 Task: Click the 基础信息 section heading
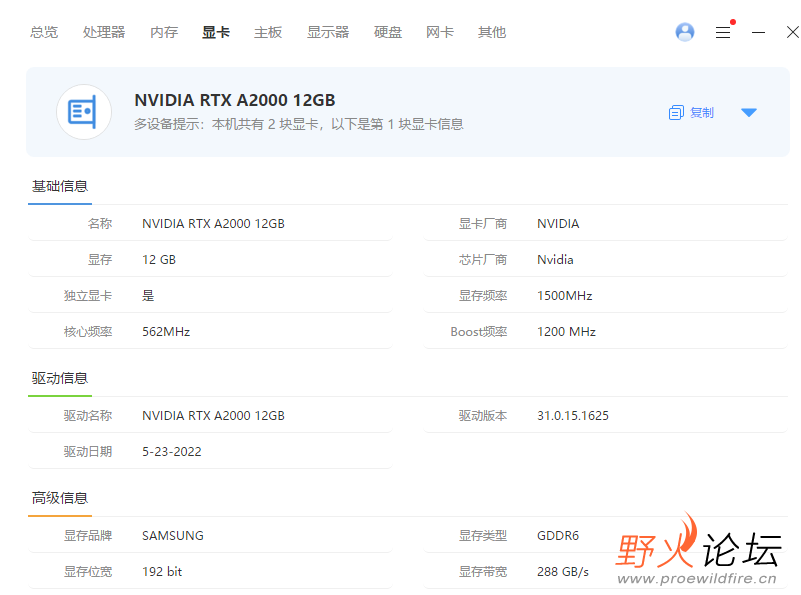tap(60, 186)
